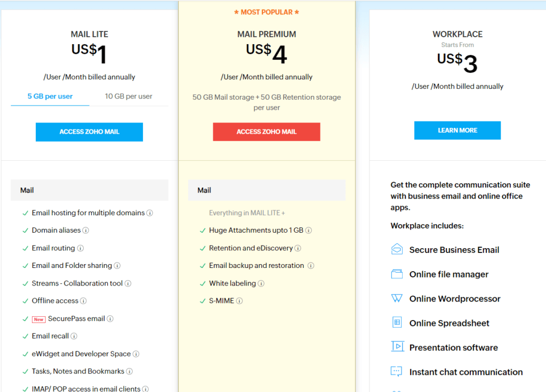Screen dimensions: 546x392
Task: Click the Email backup and restoration text
Action: [x=256, y=266]
